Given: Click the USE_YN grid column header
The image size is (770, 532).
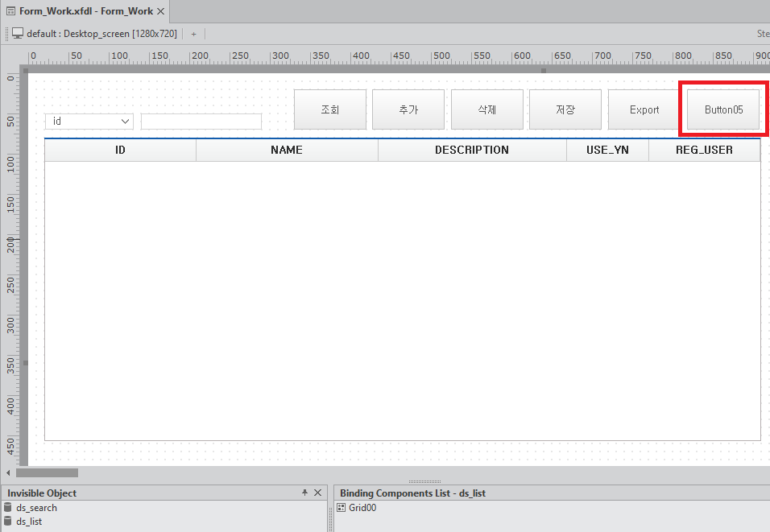Looking at the screenshot, I should 607,151.
